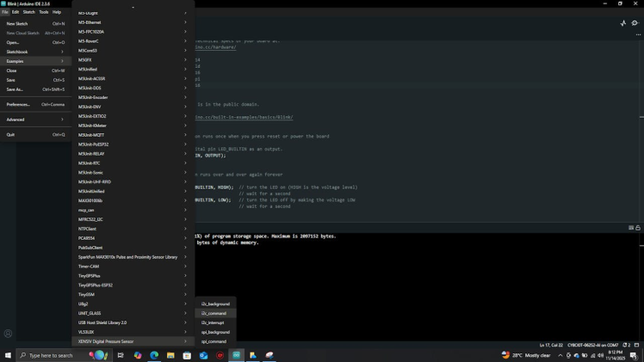Image resolution: width=644 pixels, height=362 pixels.
Task: Expand VL53L0X examples
Action: pyautogui.click(x=133, y=332)
